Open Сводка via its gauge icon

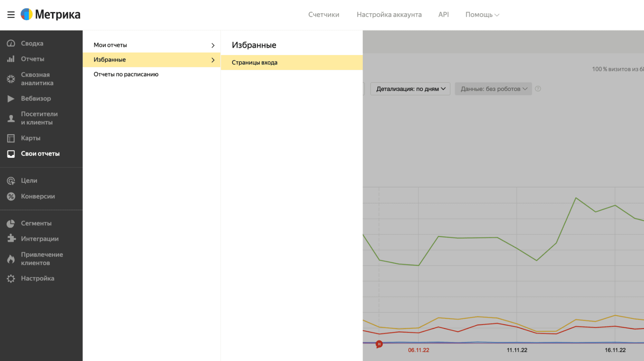pos(11,43)
